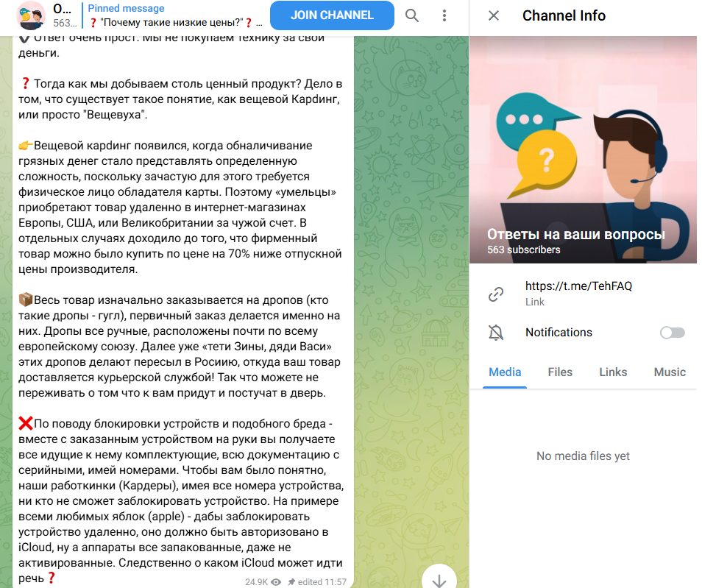Toggle the Notifications switch
The height and width of the screenshot is (588, 702).
[672, 333]
